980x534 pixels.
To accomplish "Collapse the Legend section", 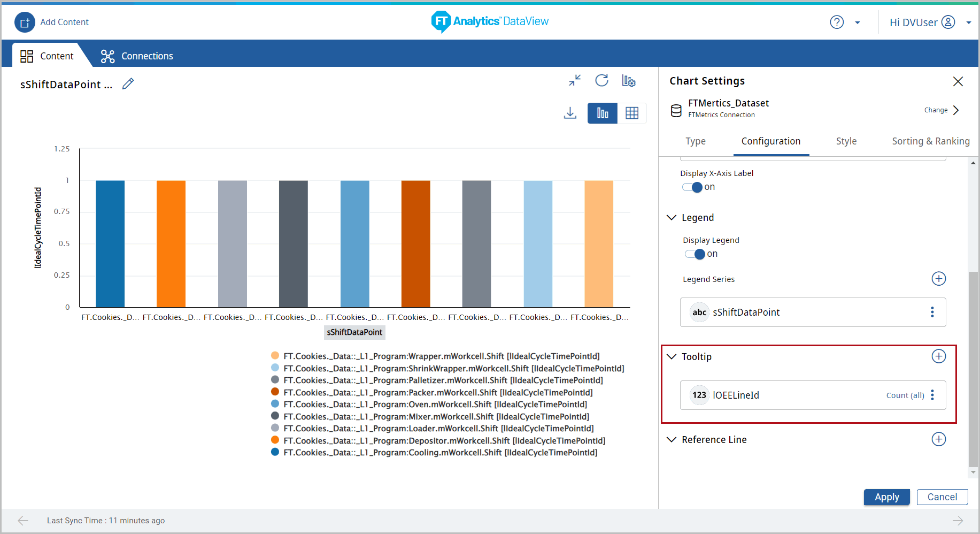I will 672,218.
